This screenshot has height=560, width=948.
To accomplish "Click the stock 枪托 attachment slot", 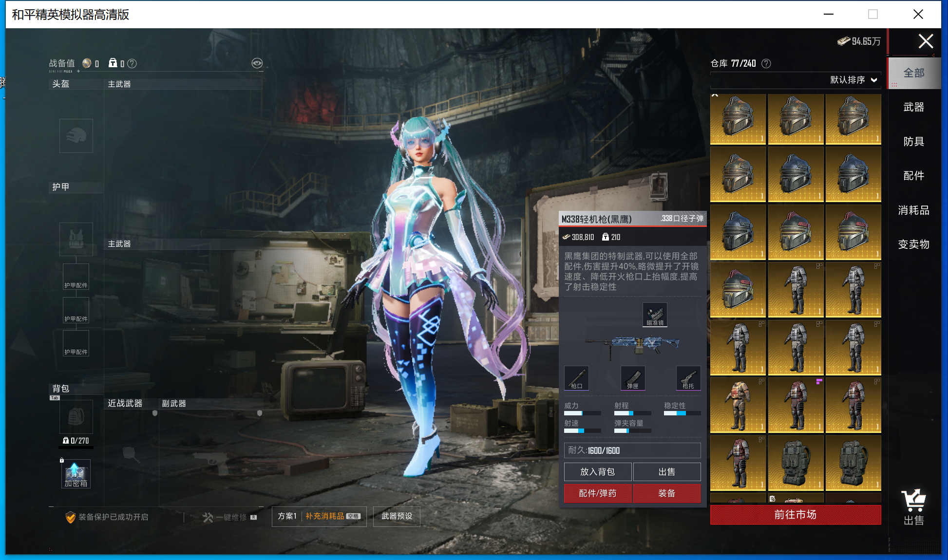I will (x=688, y=378).
